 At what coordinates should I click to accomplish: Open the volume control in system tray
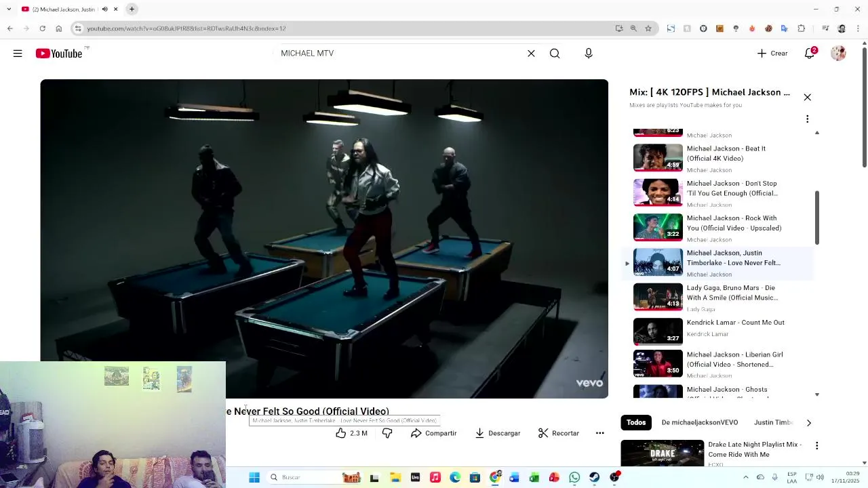(821, 478)
